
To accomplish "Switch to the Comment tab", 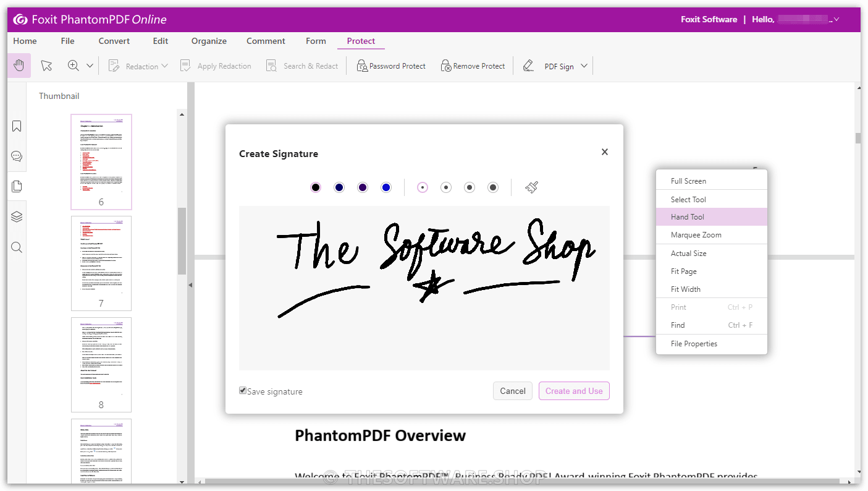I will click(x=266, y=41).
